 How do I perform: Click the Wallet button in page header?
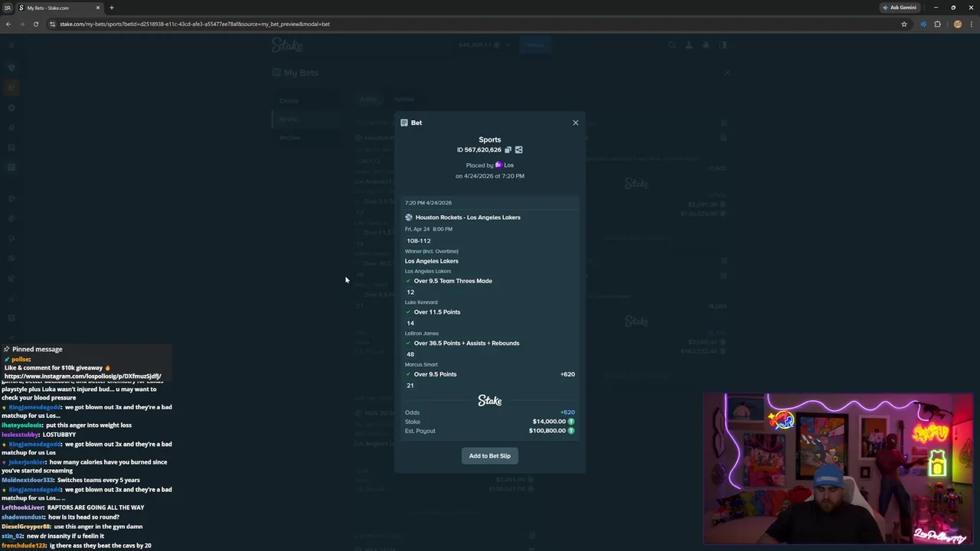click(535, 45)
